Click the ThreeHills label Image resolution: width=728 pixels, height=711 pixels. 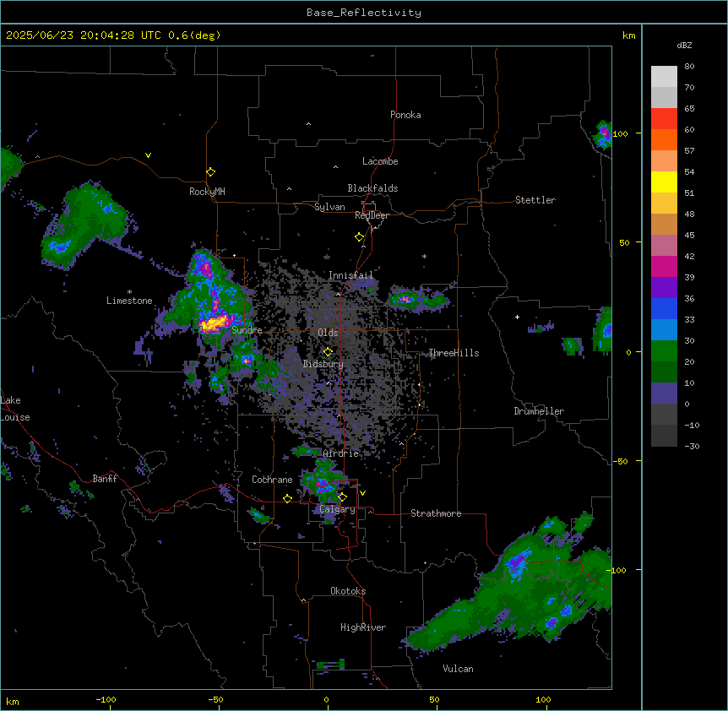(x=454, y=353)
